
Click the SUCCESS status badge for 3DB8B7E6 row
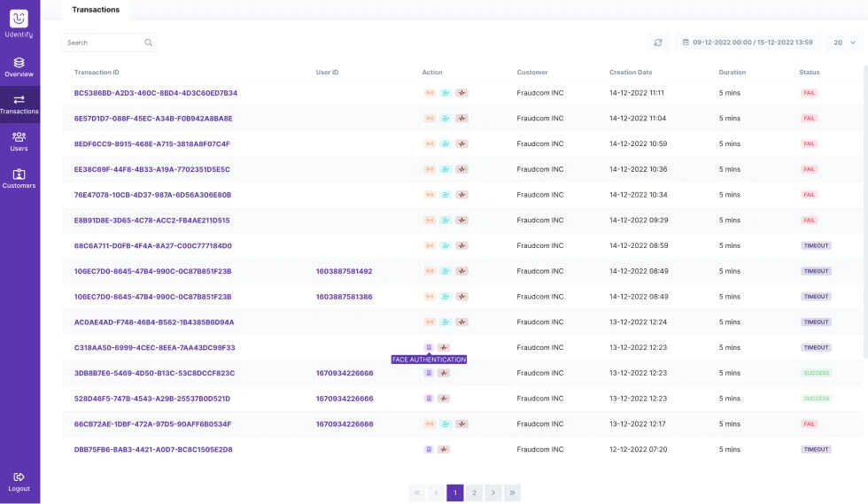[x=816, y=373]
